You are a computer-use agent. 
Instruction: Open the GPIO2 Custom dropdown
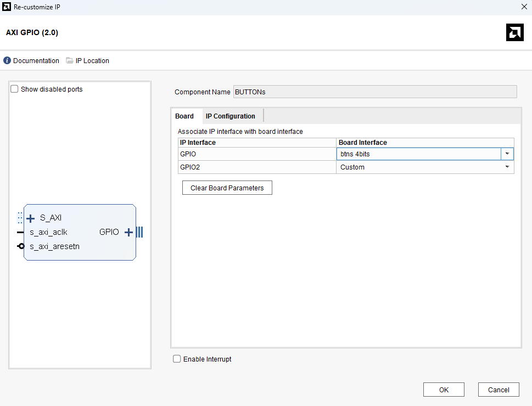507,167
